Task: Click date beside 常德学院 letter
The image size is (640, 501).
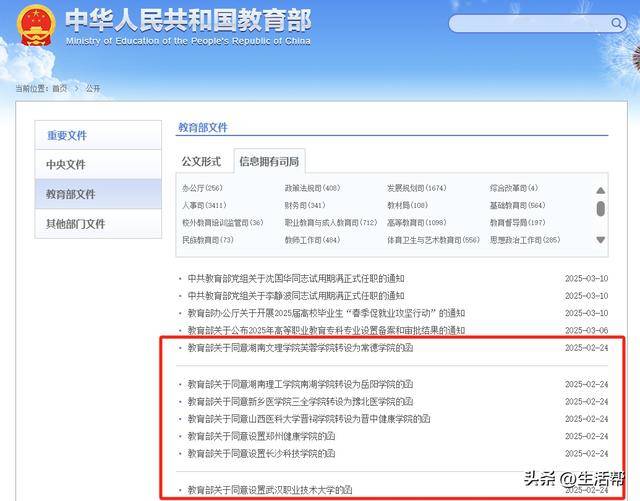Action: coord(587,348)
